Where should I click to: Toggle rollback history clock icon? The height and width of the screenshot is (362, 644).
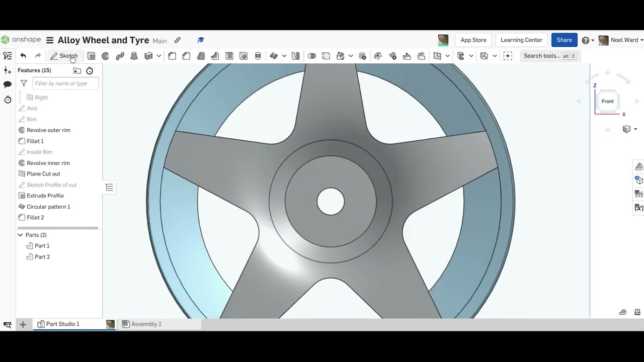90,71
